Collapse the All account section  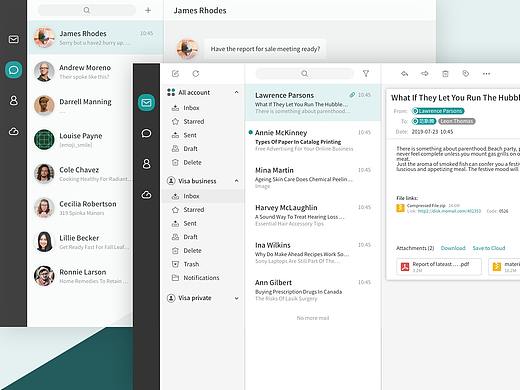point(236,92)
